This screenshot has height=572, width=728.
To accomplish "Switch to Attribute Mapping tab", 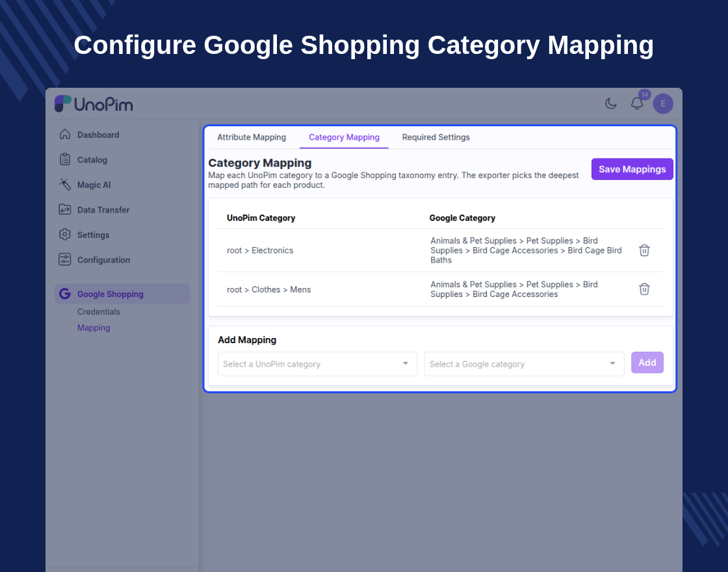I will click(x=252, y=137).
